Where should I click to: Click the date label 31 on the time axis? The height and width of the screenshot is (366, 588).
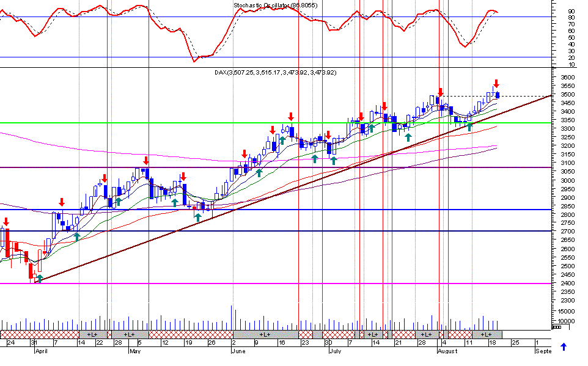[34, 342]
